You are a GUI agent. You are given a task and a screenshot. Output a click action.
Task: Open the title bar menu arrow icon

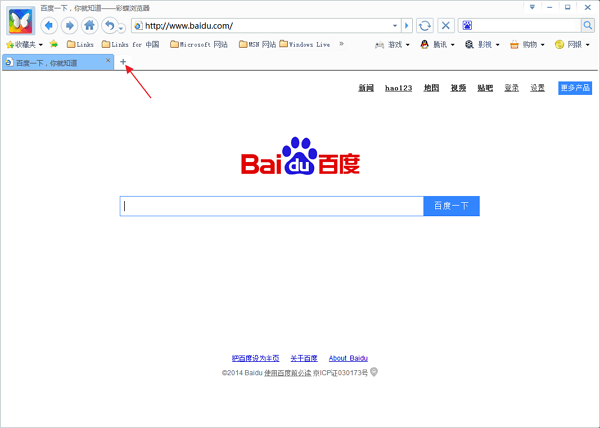pyautogui.click(x=532, y=7)
